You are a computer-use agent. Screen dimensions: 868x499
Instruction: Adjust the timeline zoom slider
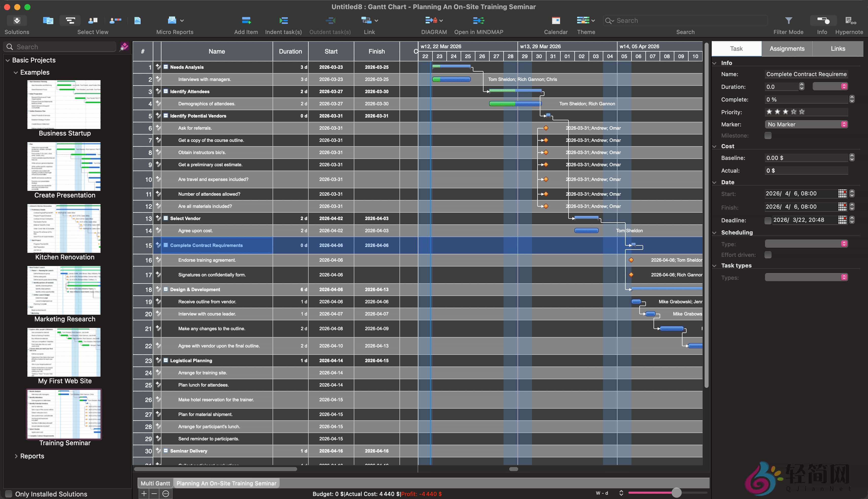click(676, 493)
